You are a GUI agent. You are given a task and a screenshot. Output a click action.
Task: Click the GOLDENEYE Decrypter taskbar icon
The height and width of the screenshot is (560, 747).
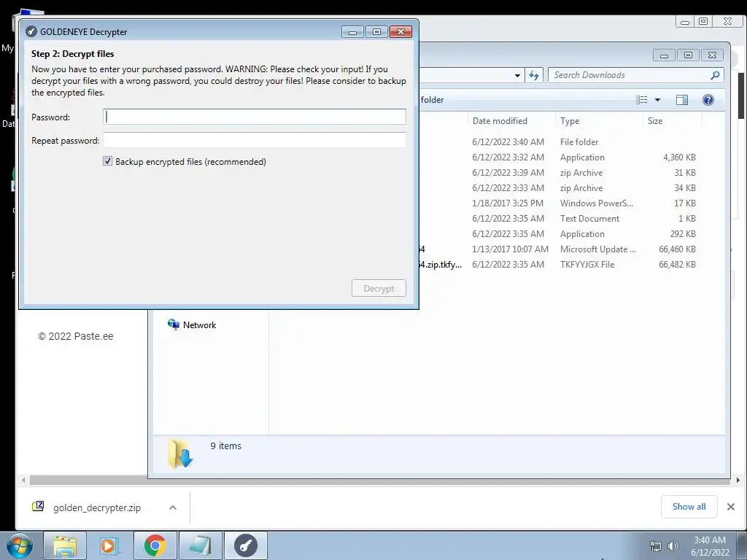[x=245, y=545]
